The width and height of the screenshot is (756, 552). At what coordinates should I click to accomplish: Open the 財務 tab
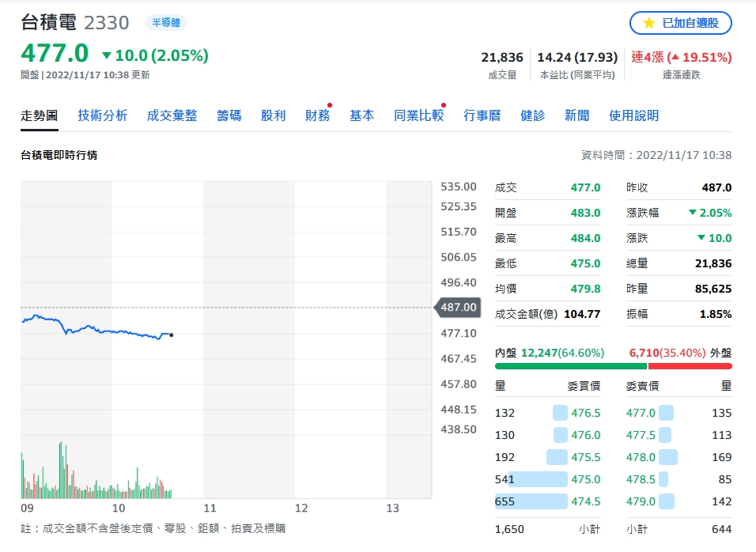[318, 115]
